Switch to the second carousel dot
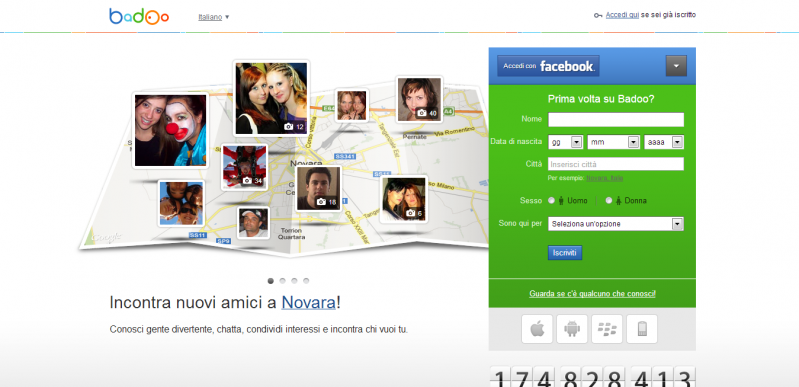 click(x=282, y=281)
